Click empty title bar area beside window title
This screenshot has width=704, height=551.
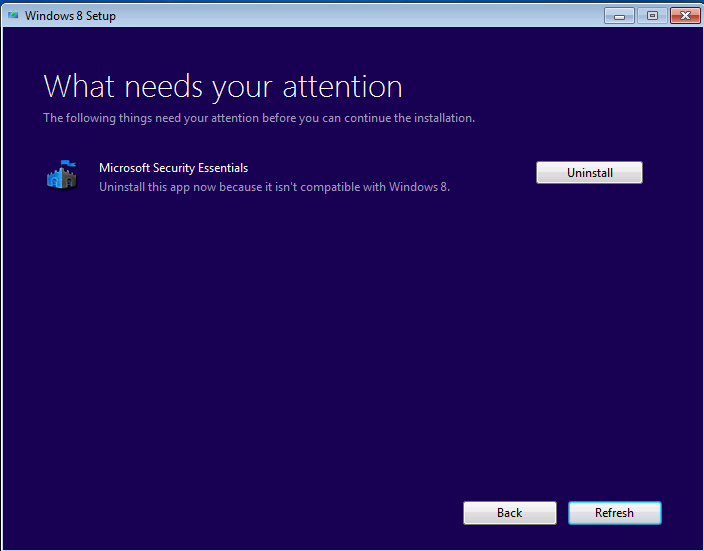coord(350,15)
